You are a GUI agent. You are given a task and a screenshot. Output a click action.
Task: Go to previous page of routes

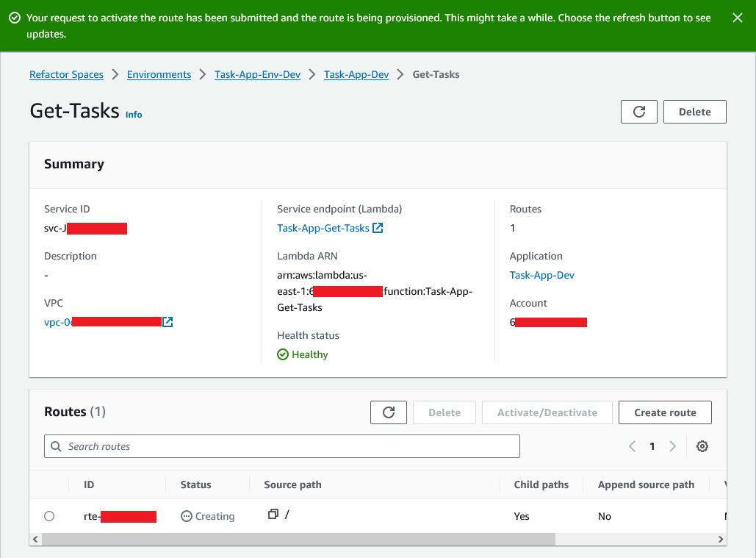(x=632, y=446)
